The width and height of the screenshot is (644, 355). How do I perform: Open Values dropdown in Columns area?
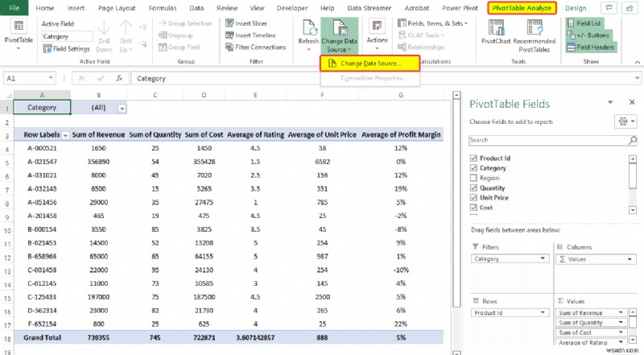[630, 259]
